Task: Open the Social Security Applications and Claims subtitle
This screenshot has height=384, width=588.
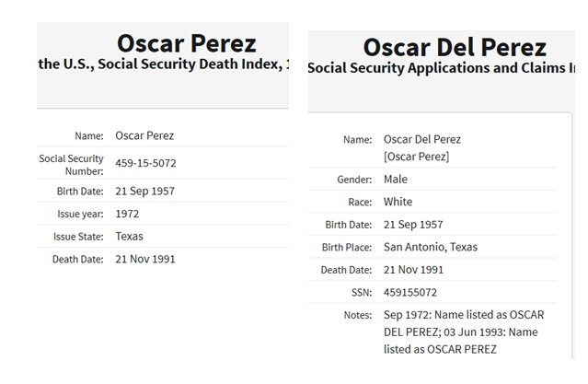Action: [442, 68]
